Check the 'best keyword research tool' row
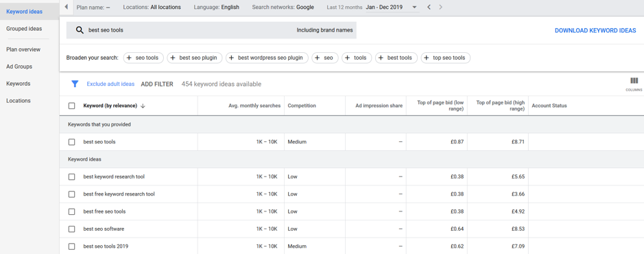The height and width of the screenshot is (254, 644). 72,176
